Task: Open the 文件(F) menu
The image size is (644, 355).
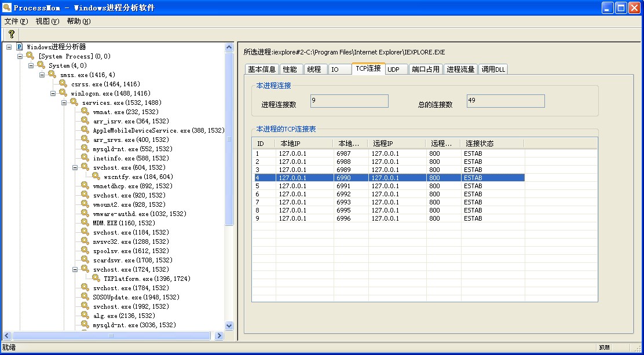Action: 16,21
